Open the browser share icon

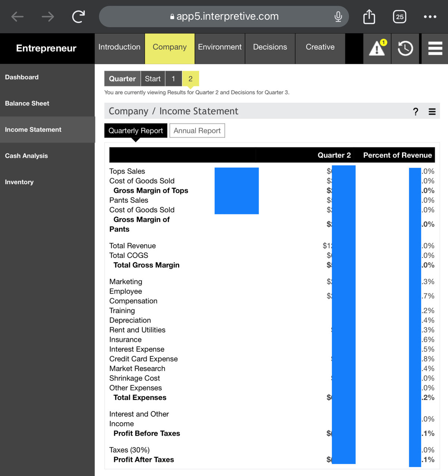369,16
